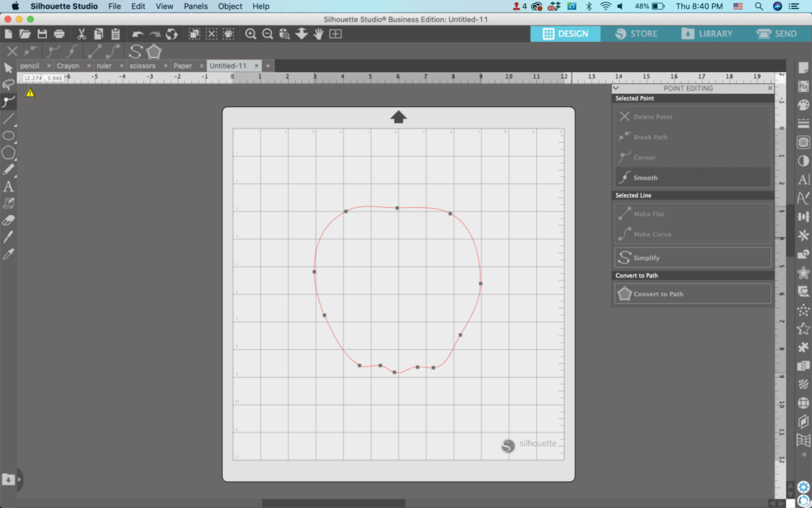The height and width of the screenshot is (508, 812).
Task: Open Spotlight search in the menu bar
Action: (x=759, y=6)
